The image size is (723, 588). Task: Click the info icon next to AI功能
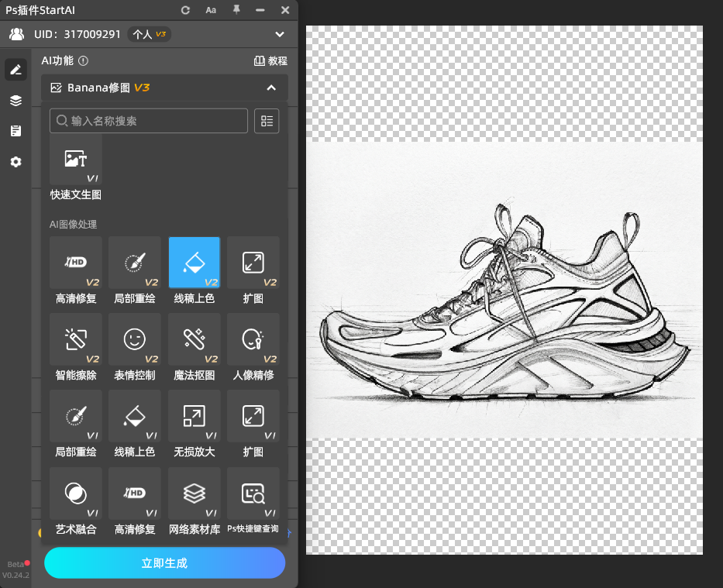83,61
